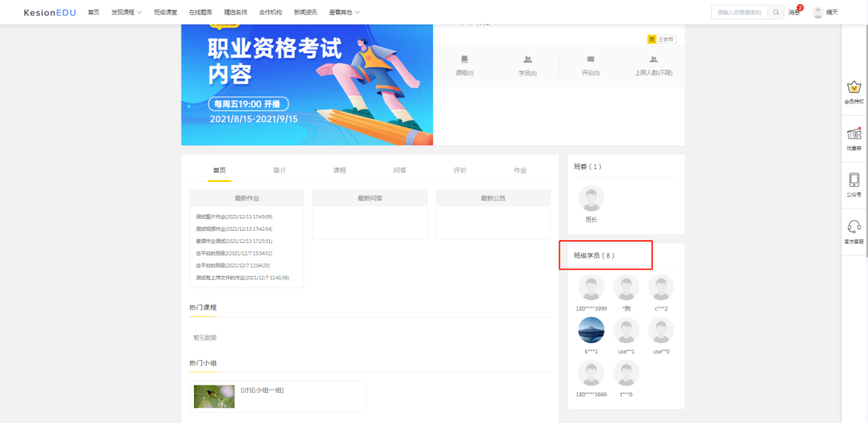
Task: Open 精选名师 in top navigation
Action: [236, 12]
